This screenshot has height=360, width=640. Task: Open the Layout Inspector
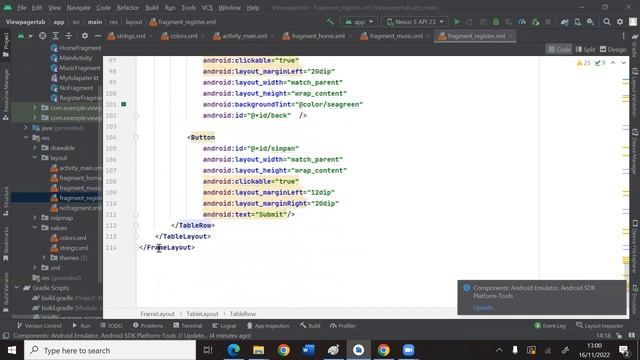point(600,326)
